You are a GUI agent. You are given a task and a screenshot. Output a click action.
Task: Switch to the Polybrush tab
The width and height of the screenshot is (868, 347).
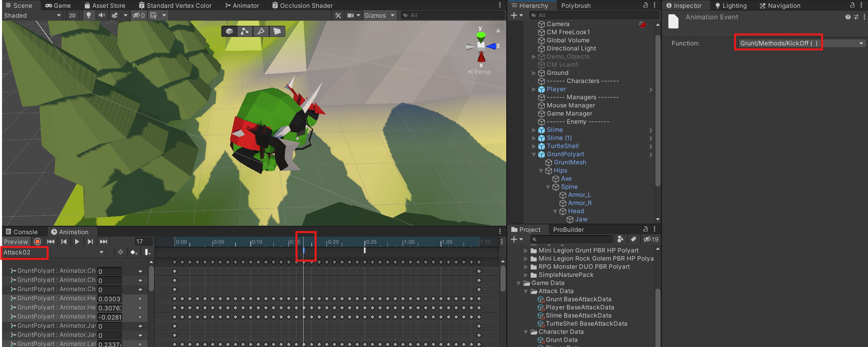pos(576,5)
